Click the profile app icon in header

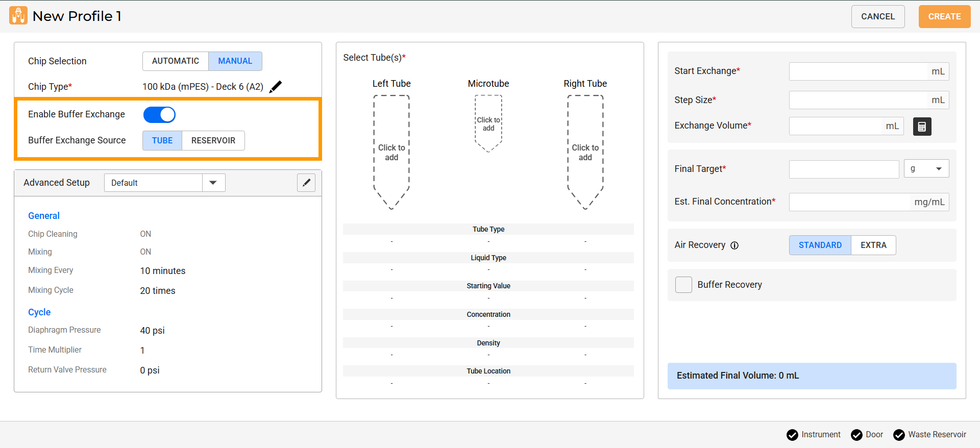18,16
